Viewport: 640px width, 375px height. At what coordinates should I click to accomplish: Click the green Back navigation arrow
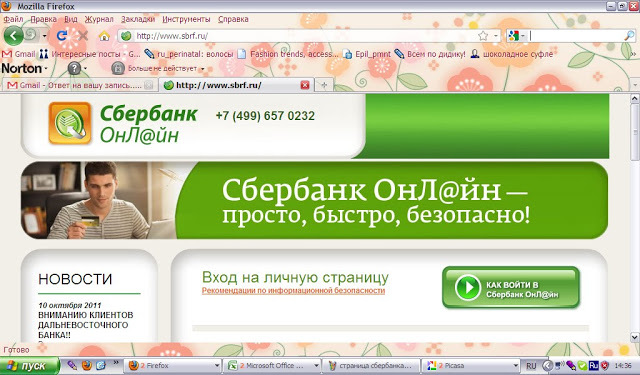(13, 36)
